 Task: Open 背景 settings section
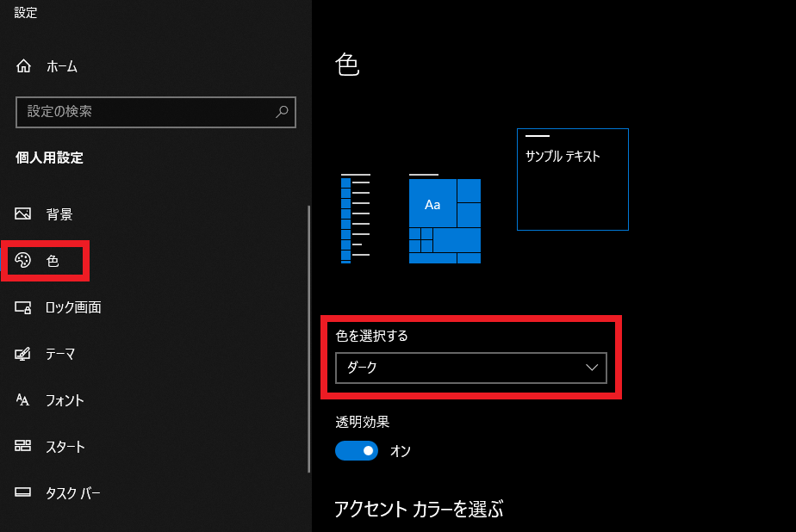(59, 214)
